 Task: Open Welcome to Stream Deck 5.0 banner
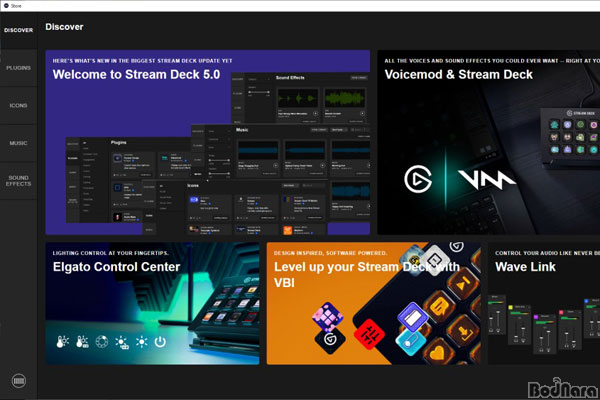click(x=207, y=142)
